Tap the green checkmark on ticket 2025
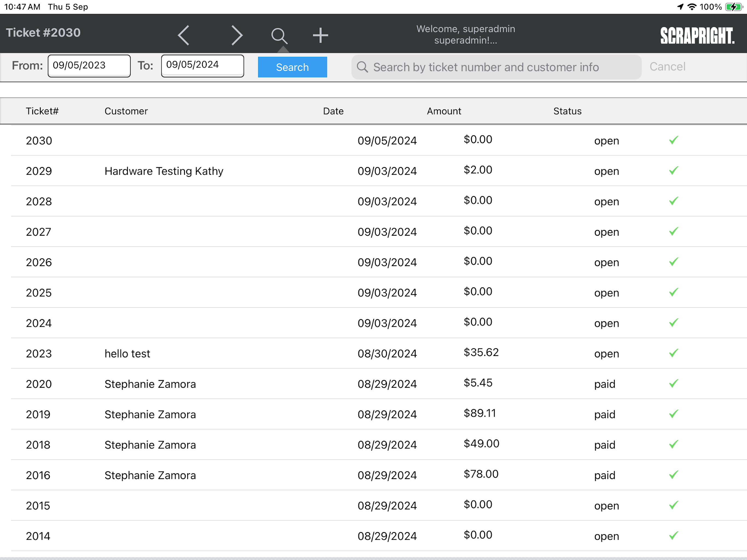 673,292
